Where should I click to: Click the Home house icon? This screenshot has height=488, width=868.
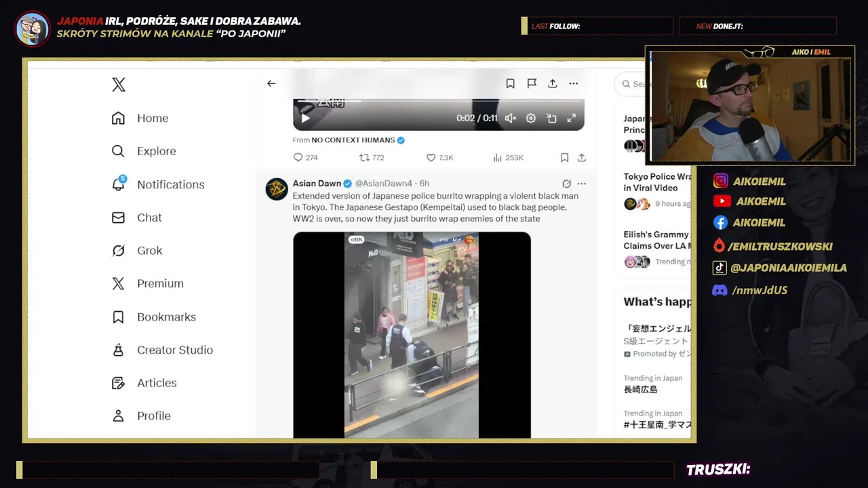click(118, 118)
